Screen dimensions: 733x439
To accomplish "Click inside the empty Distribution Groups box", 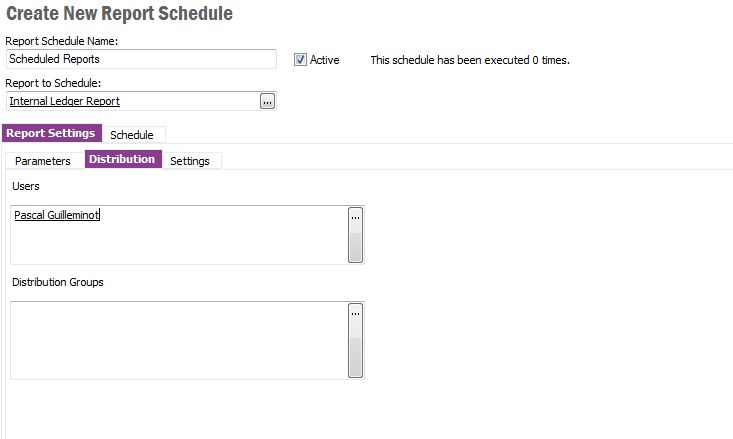I will (x=178, y=340).
